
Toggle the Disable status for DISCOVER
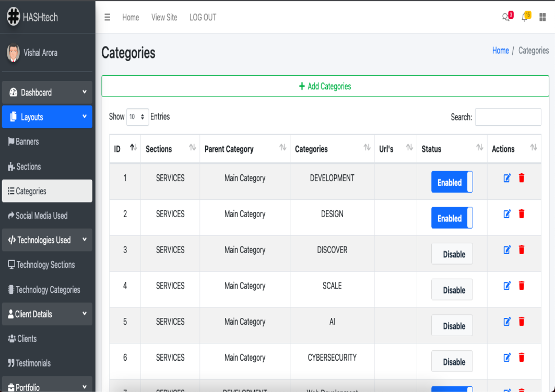pyautogui.click(x=452, y=254)
